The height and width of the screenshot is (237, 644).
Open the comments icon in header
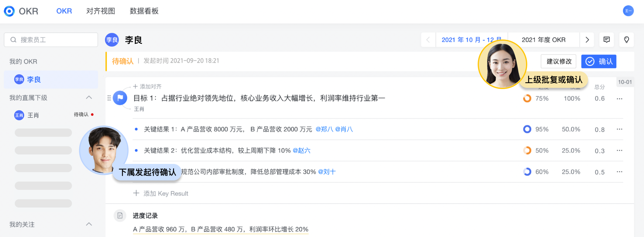tap(607, 40)
